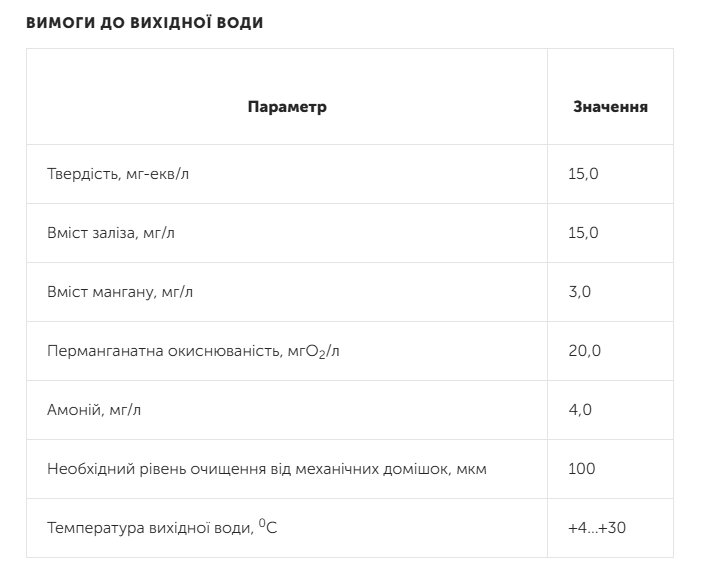Image resolution: width=709 pixels, height=574 pixels.
Task: Click the hardness value 15,0
Action: pyautogui.click(x=583, y=174)
